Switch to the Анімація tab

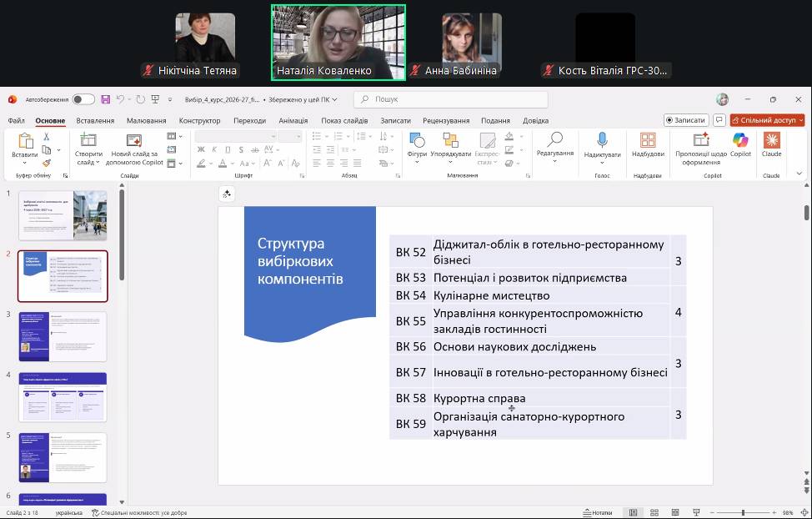tap(293, 120)
